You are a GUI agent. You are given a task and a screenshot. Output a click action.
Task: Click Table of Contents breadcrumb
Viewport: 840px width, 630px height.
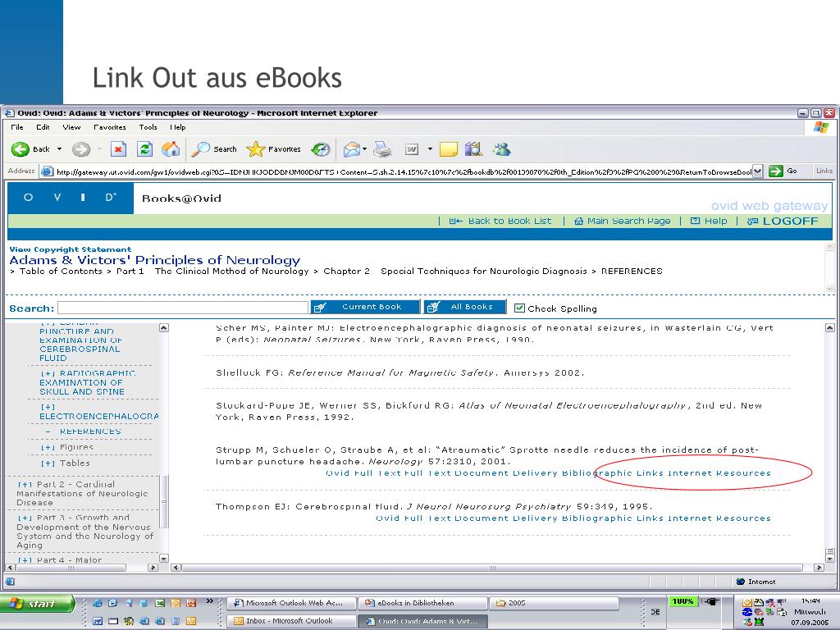coord(61,271)
